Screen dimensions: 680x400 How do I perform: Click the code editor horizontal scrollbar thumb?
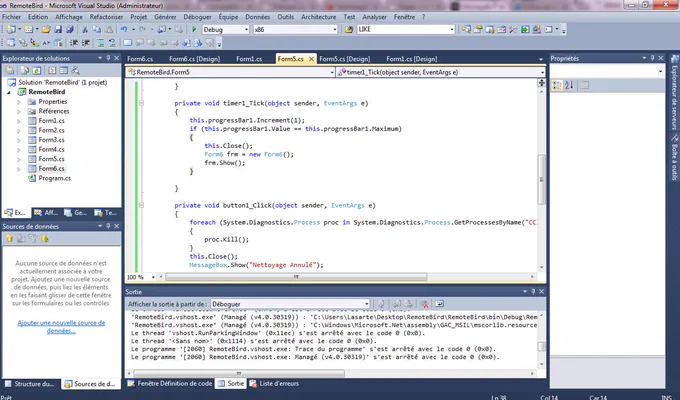click(296, 277)
